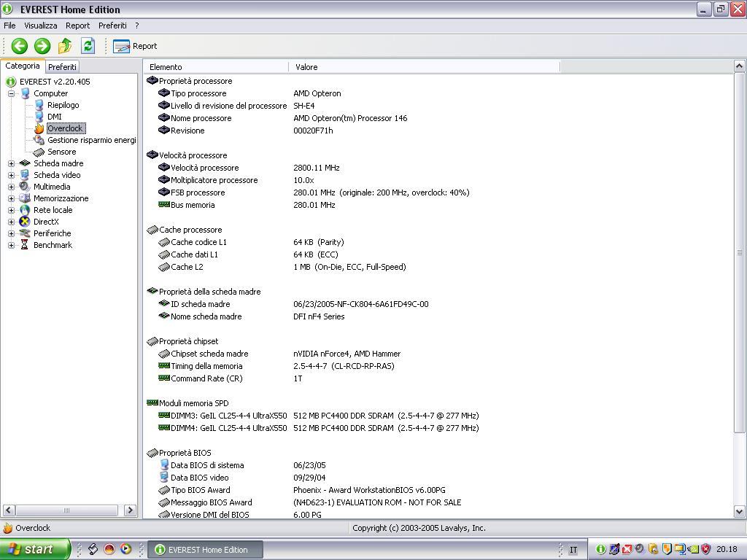Expand the Rete locale branch
Image resolution: width=747 pixels, height=560 pixels.
(x=12, y=211)
